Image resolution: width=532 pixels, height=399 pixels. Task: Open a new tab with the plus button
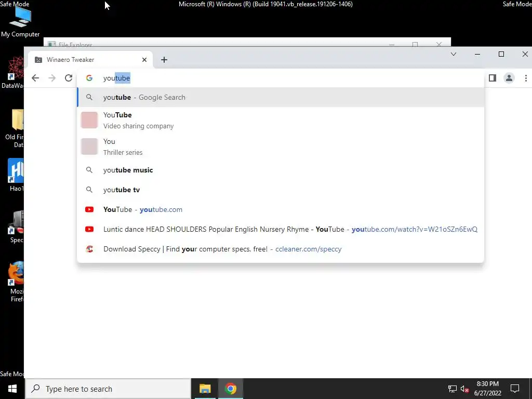164,60
